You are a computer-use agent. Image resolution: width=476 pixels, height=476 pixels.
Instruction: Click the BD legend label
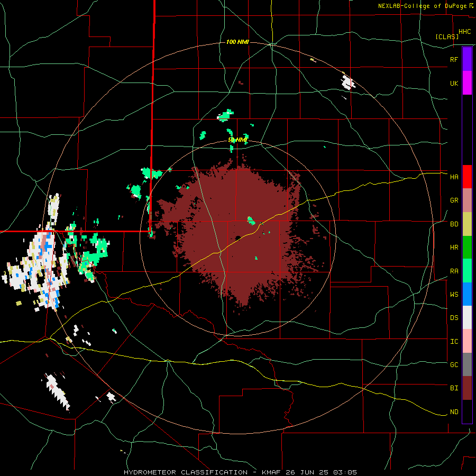[454, 224]
